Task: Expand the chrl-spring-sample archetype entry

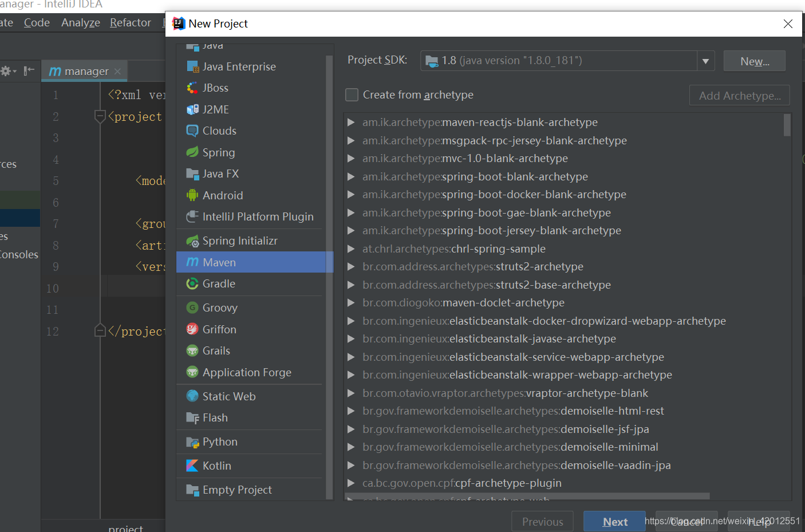Action: point(351,249)
